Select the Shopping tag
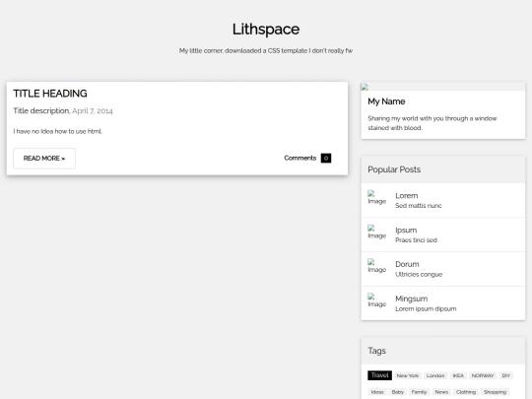 [495, 392]
